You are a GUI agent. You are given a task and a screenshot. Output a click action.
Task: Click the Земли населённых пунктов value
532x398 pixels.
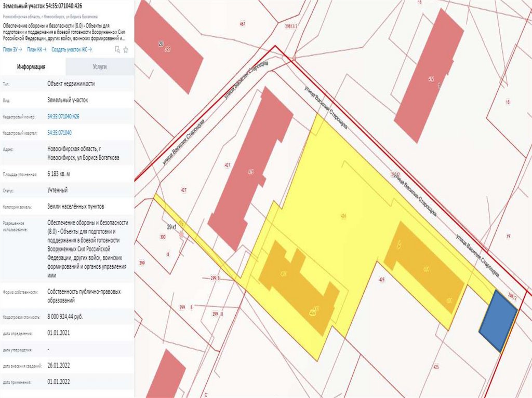(x=76, y=207)
